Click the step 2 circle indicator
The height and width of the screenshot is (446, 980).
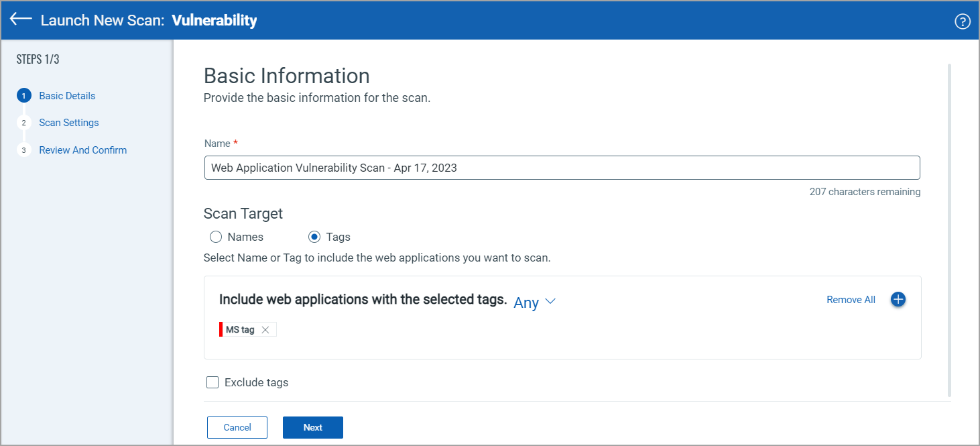[23, 123]
